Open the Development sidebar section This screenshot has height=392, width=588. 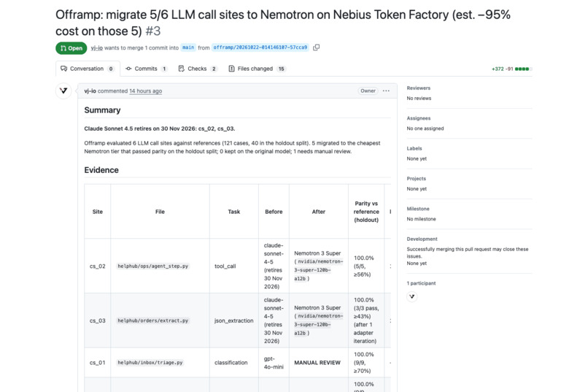(422, 239)
